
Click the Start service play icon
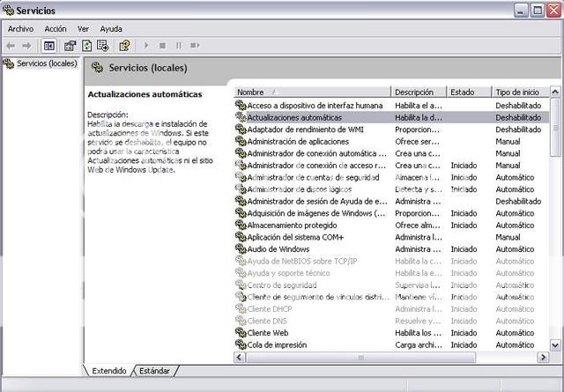146,46
